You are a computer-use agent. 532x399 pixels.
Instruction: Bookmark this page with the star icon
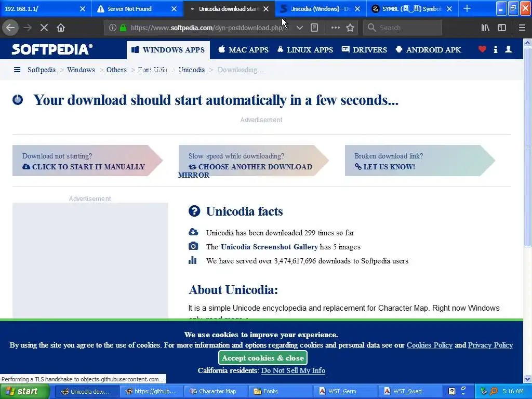[350, 28]
